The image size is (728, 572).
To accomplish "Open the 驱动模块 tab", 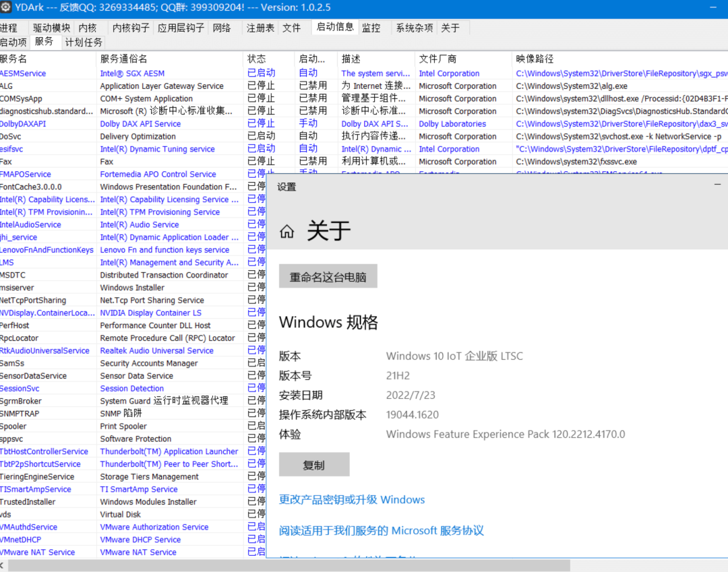I will [51, 28].
